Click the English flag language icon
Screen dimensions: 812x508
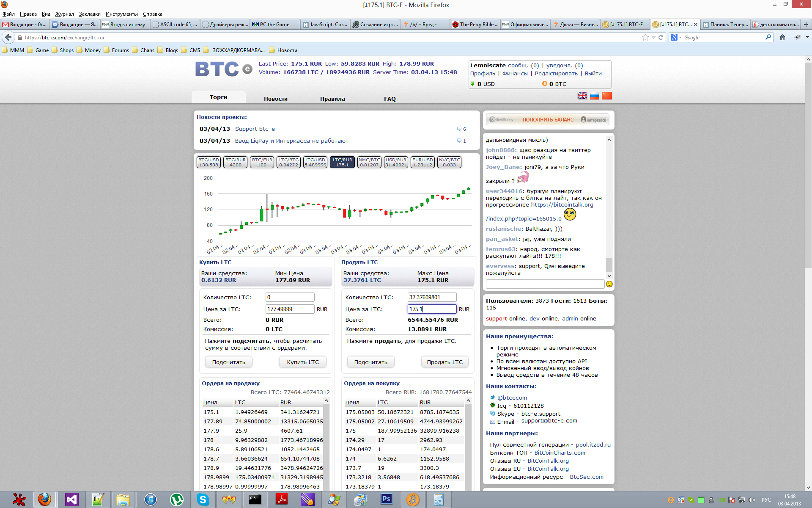point(582,96)
